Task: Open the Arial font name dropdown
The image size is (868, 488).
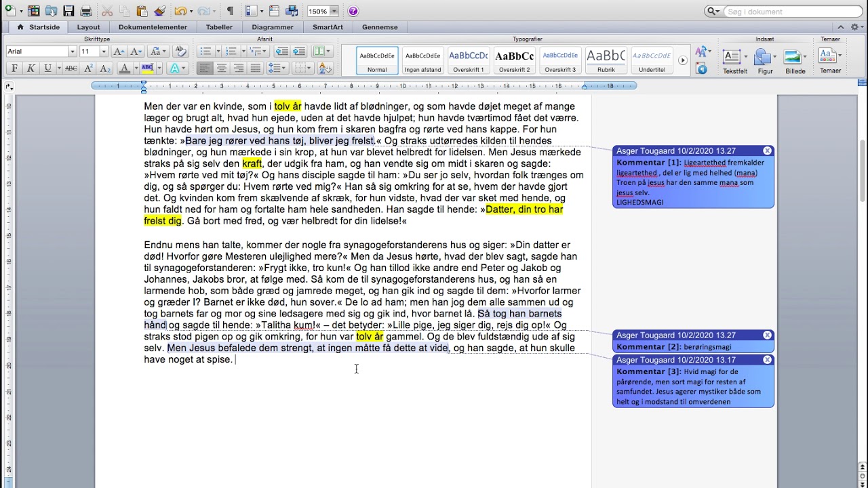Action: [x=72, y=52]
